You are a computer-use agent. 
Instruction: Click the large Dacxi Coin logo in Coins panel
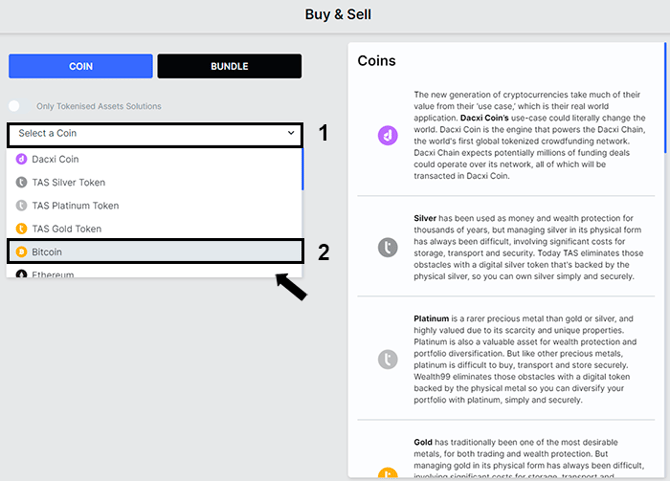click(388, 135)
